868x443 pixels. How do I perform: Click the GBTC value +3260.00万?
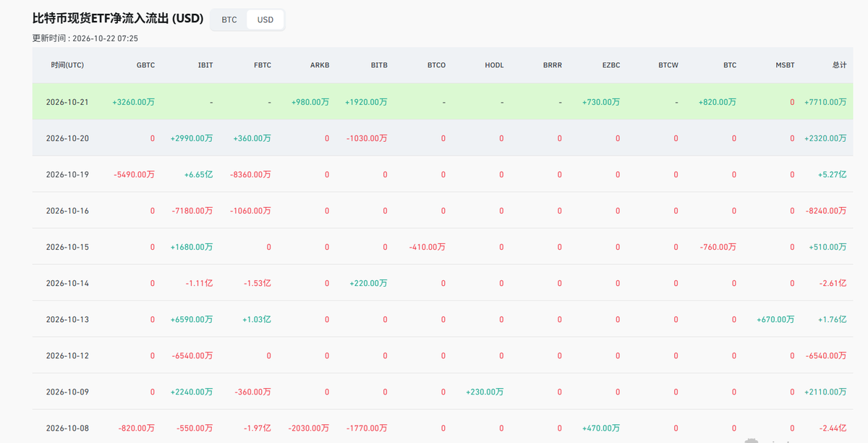coord(133,102)
